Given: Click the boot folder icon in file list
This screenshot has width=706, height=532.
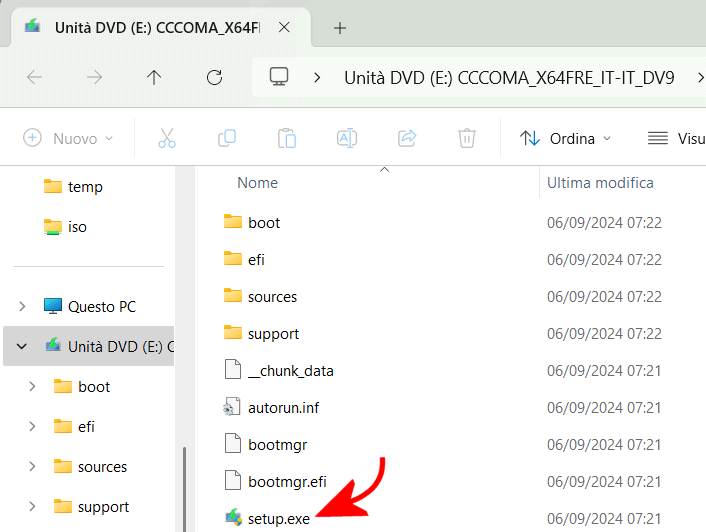Looking at the screenshot, I should click(233, 221).
